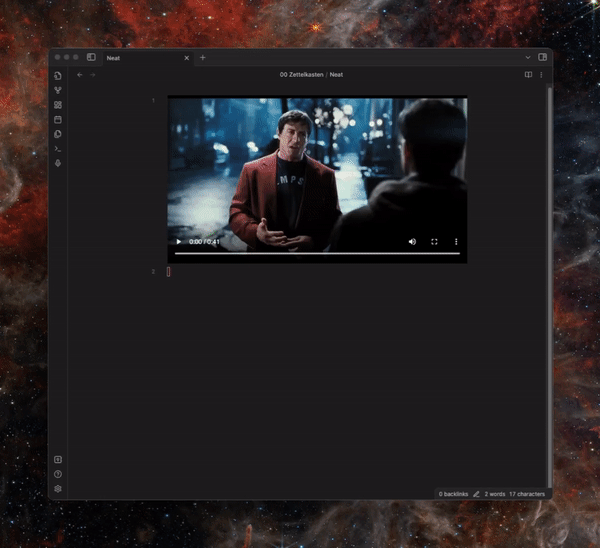Toggle editing mode pencil in status bar

click(476, 494)
